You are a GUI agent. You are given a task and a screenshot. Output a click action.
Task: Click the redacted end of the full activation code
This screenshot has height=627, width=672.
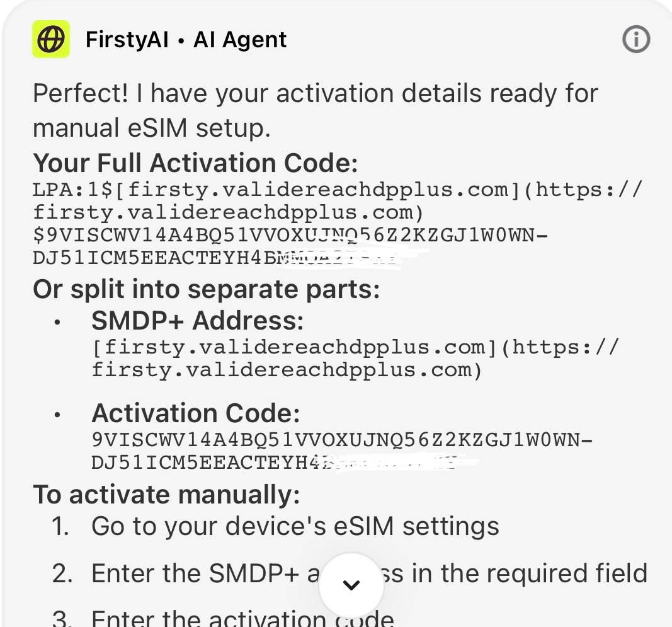point(353,258)
